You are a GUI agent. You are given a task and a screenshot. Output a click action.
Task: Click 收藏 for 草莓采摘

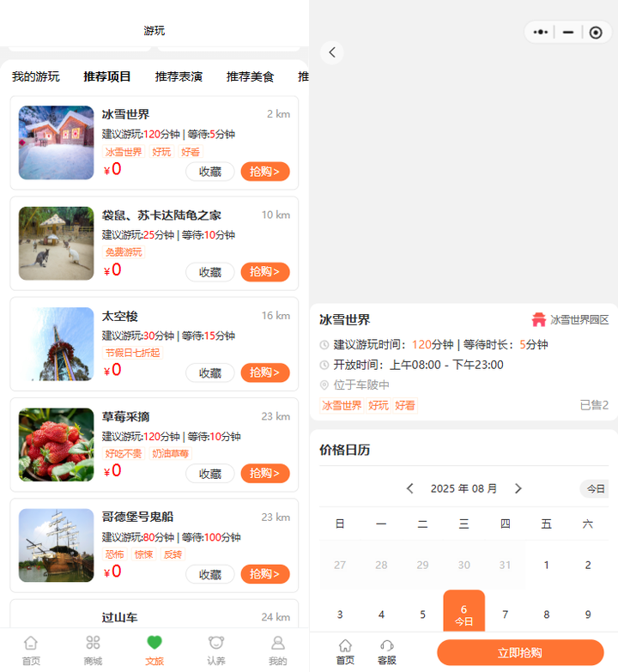tap(210, 474)
